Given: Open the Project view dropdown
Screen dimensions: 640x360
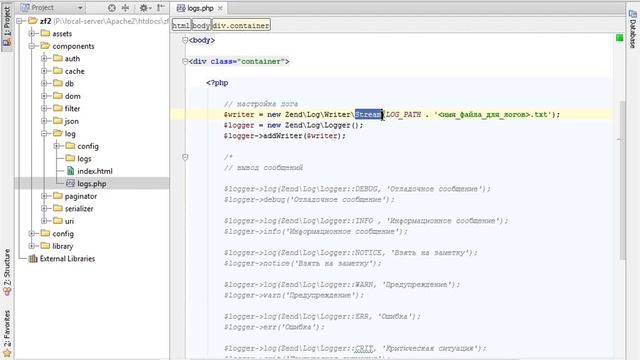Looking at the screenshot, I should 80,8.
